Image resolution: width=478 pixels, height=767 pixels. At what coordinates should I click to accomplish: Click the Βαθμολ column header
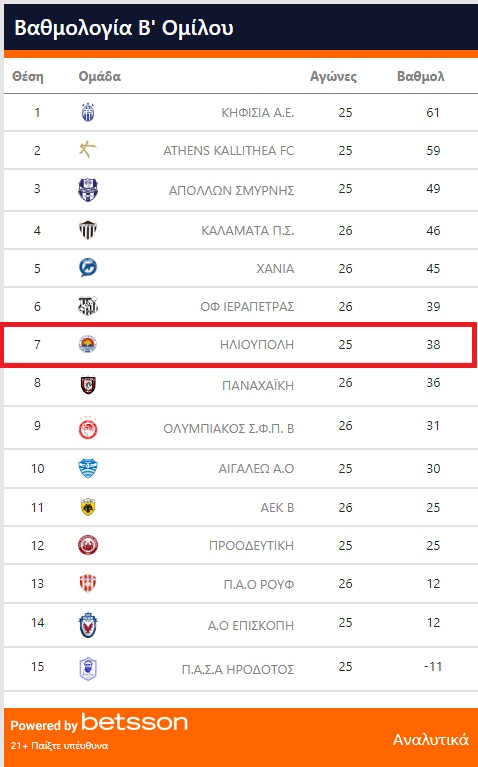click(421, 76)
